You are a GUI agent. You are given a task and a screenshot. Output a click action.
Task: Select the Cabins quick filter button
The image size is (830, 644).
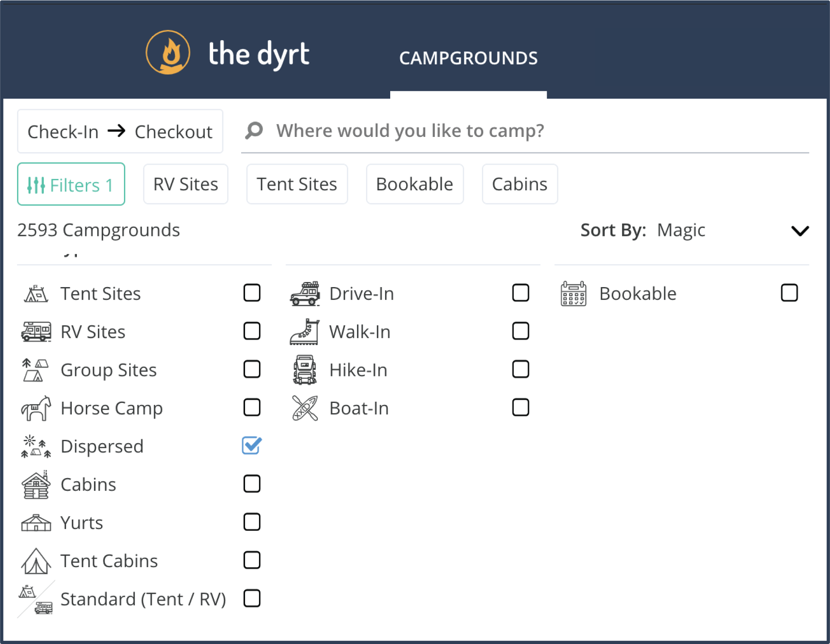[x=520, y=184]
